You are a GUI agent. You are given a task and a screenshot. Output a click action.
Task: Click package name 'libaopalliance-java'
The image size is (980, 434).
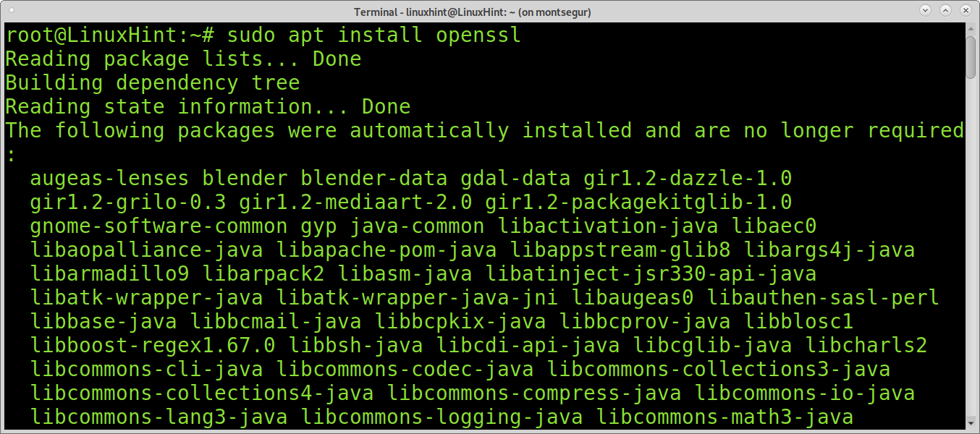coord(146,250)
